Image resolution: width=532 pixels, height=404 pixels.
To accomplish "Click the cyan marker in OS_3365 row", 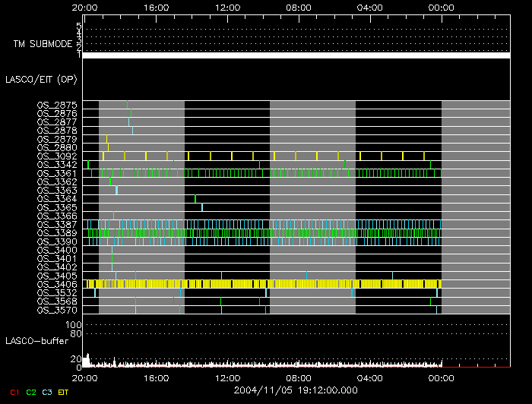I will pos(202,207).
